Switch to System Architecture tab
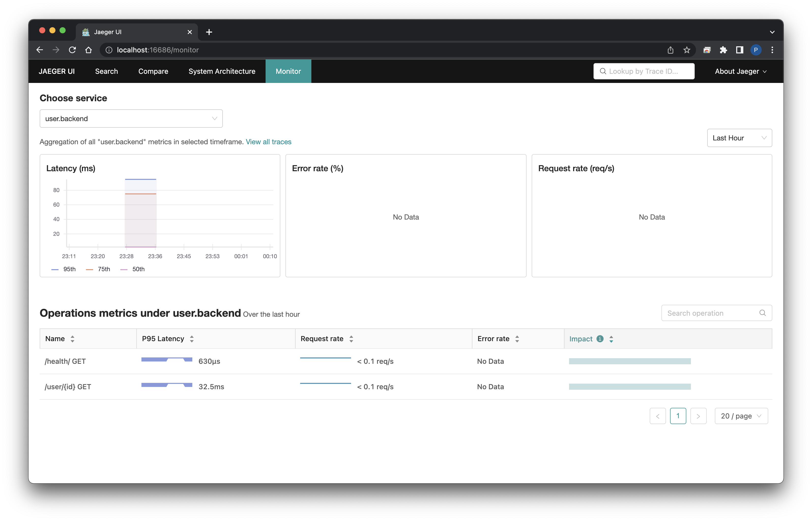Viewport: 812px width, 521px height. point(222,71)
